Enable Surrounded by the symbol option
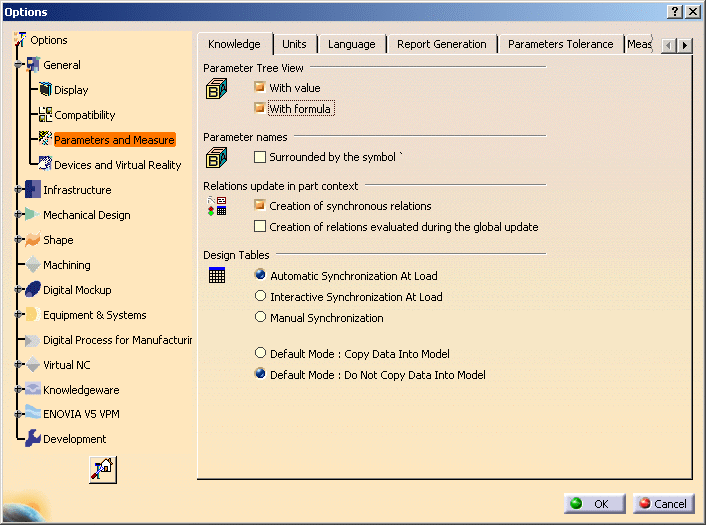 tap(260, 157)
